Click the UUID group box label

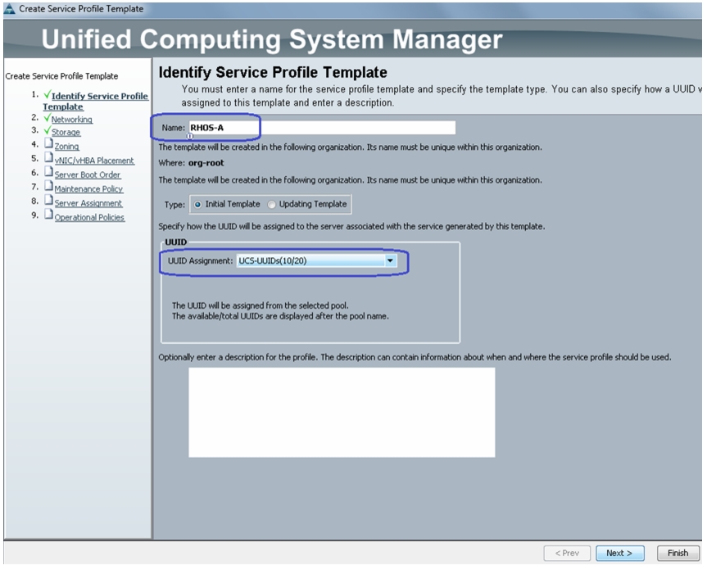pos(176,242)
